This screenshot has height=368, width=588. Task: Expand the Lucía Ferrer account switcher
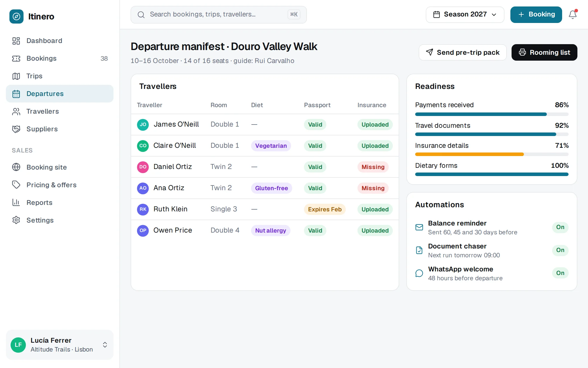pyautogui.click(x=105, y=345)
